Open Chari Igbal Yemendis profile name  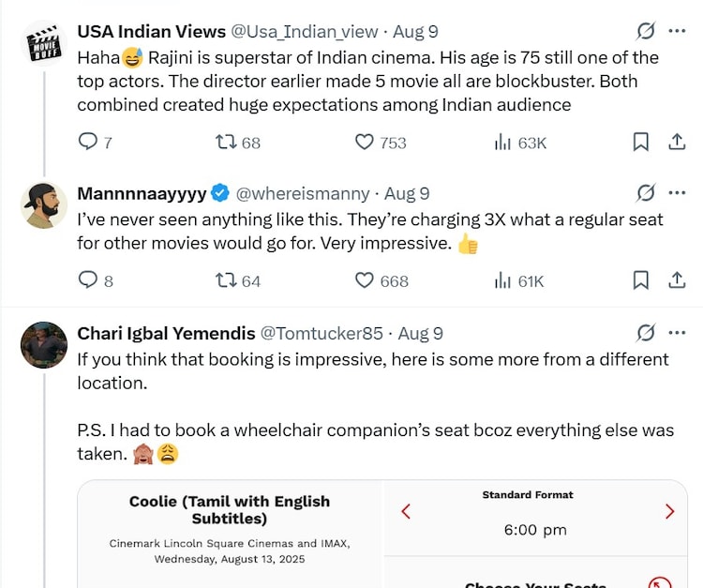[166, 334]
